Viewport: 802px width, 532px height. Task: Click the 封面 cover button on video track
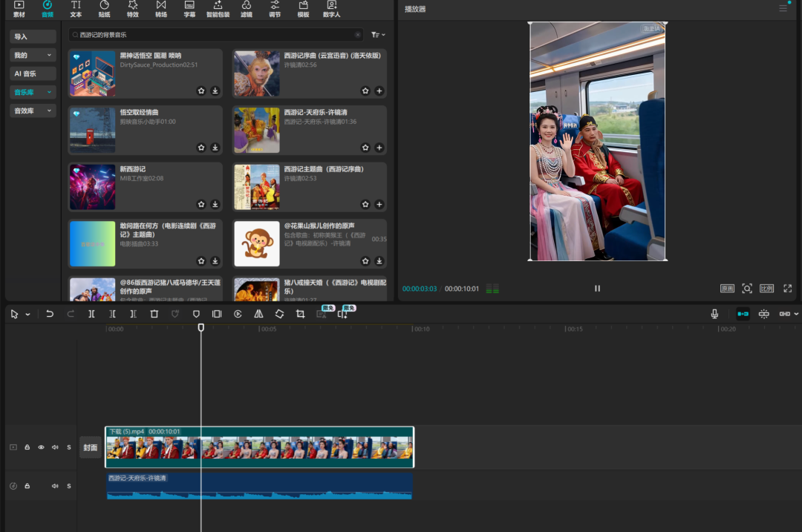point(91,447)
